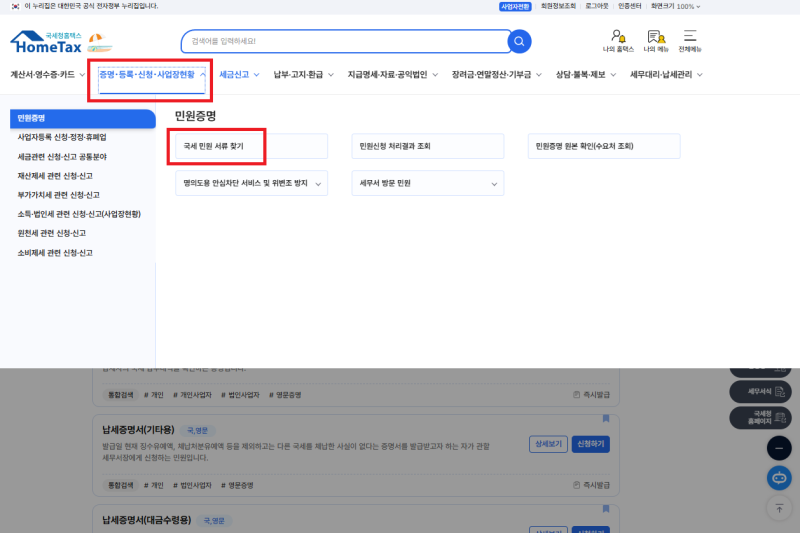Click 국세 민원 서류 찾기
This screenshot has height=533, width=800.
pos(251,146)
